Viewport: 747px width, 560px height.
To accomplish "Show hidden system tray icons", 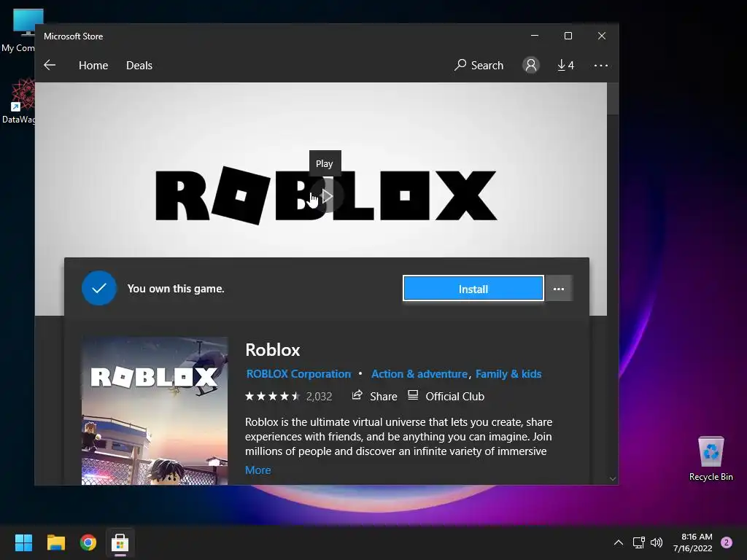I will coord(619,542).
